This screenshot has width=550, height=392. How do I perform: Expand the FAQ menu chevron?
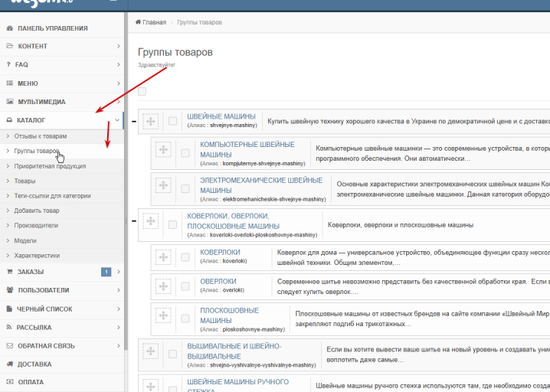tap(119, 64)
